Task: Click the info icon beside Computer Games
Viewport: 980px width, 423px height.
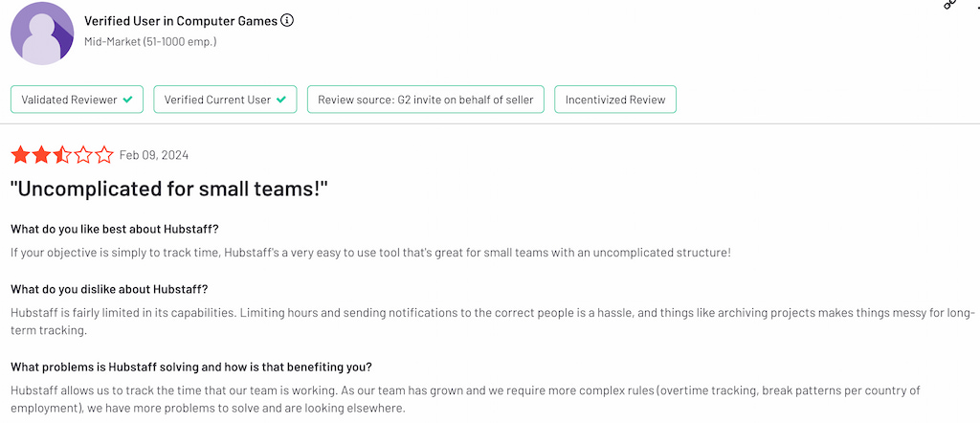Action: click(x=288, y=20)
